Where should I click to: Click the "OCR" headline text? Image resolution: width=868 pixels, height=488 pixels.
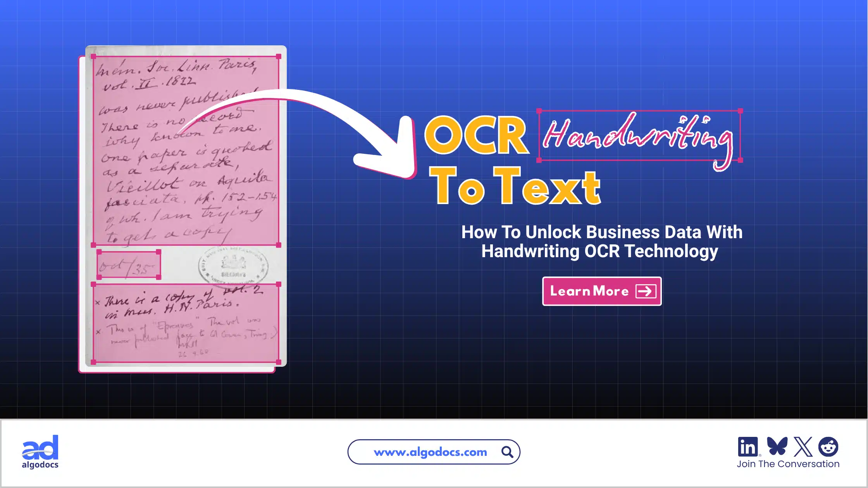[477, 135]
